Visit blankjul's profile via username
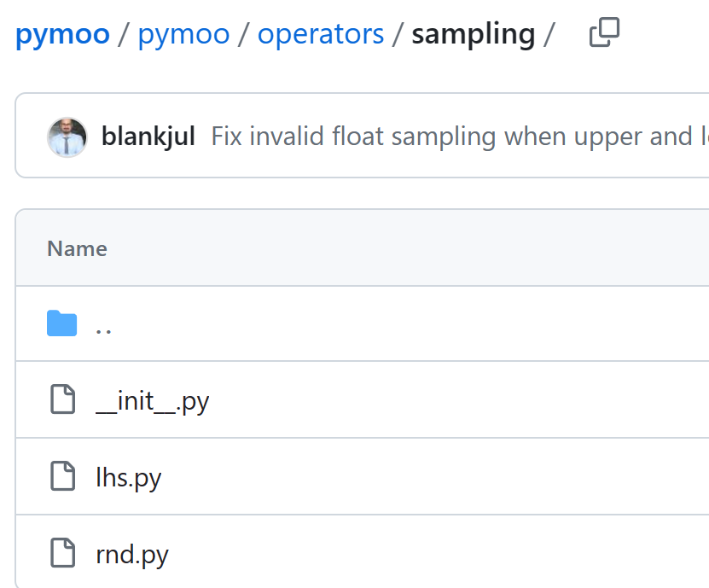Viewport: 709px width, 588px height. click(148, 137)
